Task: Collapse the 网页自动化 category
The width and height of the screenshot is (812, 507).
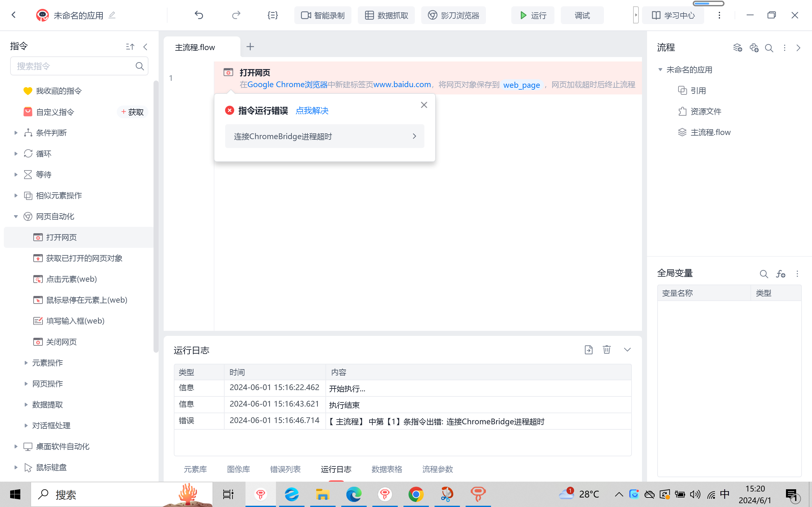Action: click(16, 216)
